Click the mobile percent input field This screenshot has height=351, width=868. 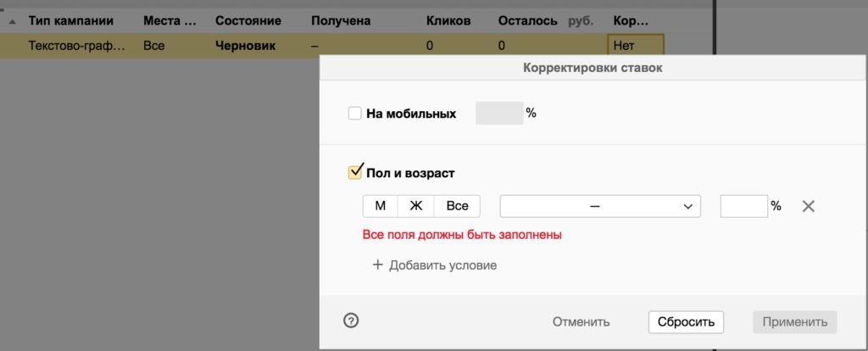[499, 114]
